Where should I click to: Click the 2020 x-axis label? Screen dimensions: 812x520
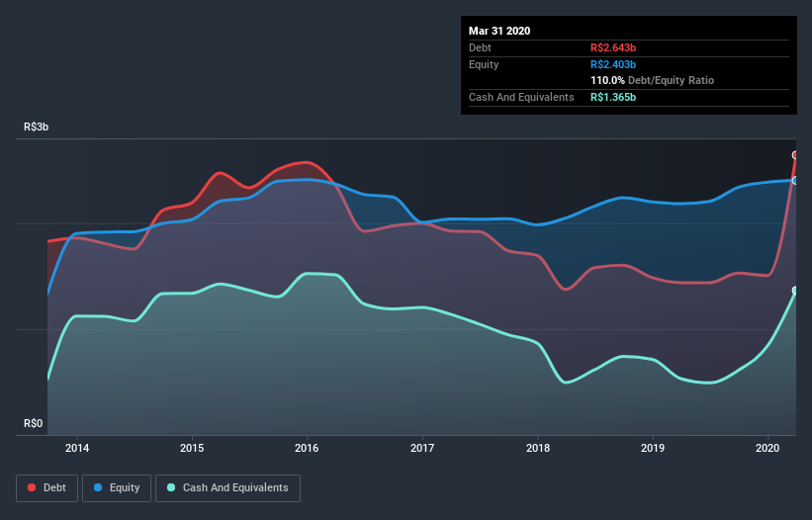pyautogui.click(x=767, y=448)
